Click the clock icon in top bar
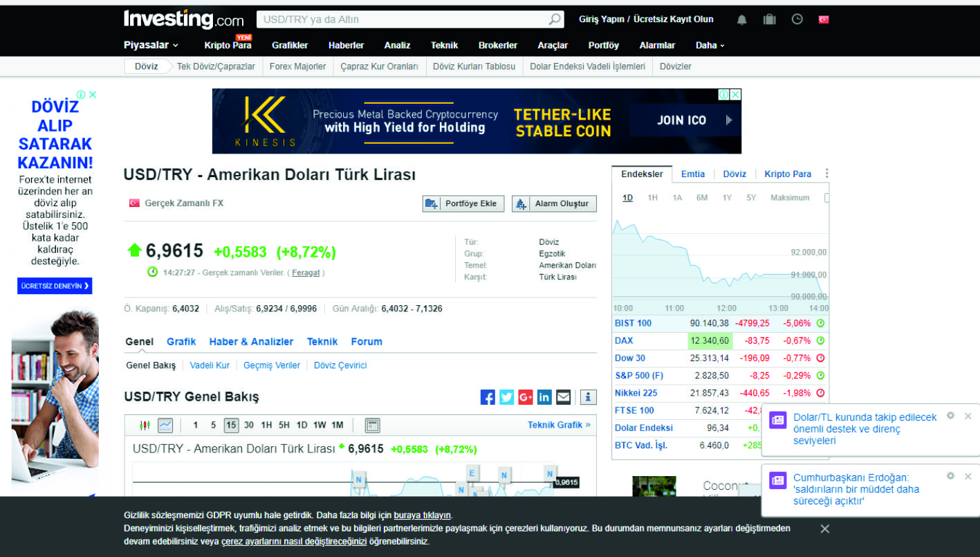Viewport: 980px width, 557px height. 797,19
